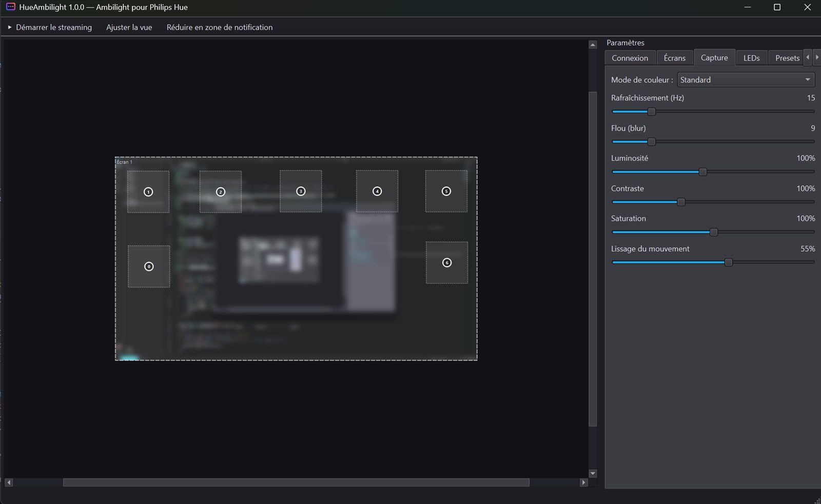This screenshot has height=504, width=821.
Task: Click the HueAmbilight app icon in title bar
Action: (10, 7)
